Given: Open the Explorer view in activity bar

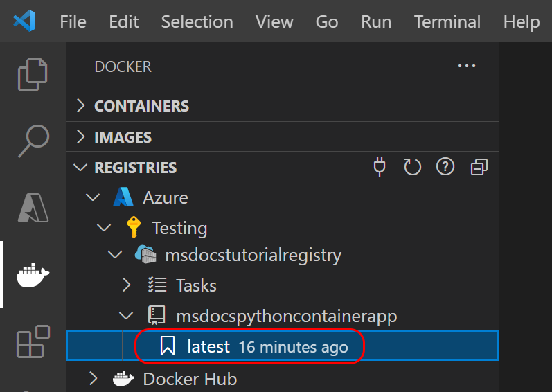Looking at the screenshot, I should (33, 75).
